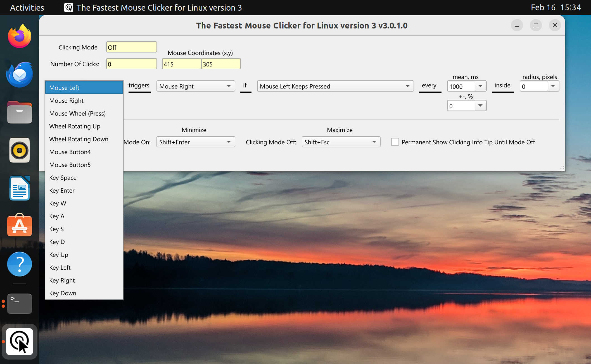Click the Fastest Mouse Clicker dock icon

coord(19,342)
